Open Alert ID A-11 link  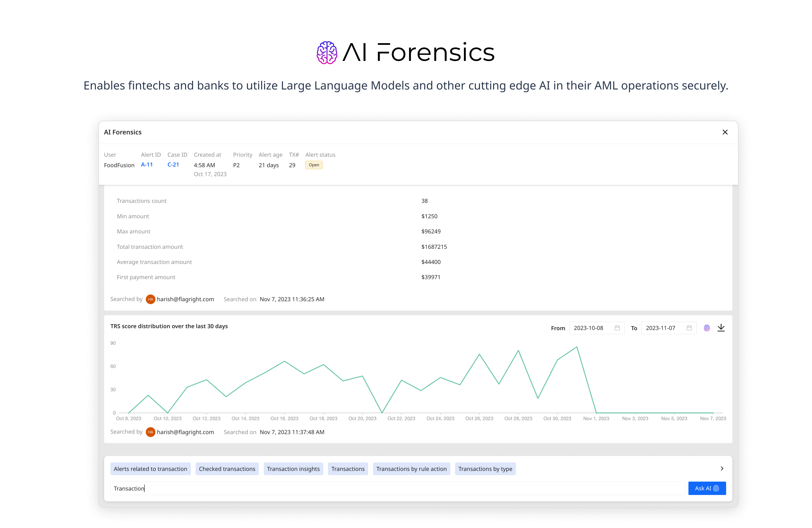click(147, 165)
